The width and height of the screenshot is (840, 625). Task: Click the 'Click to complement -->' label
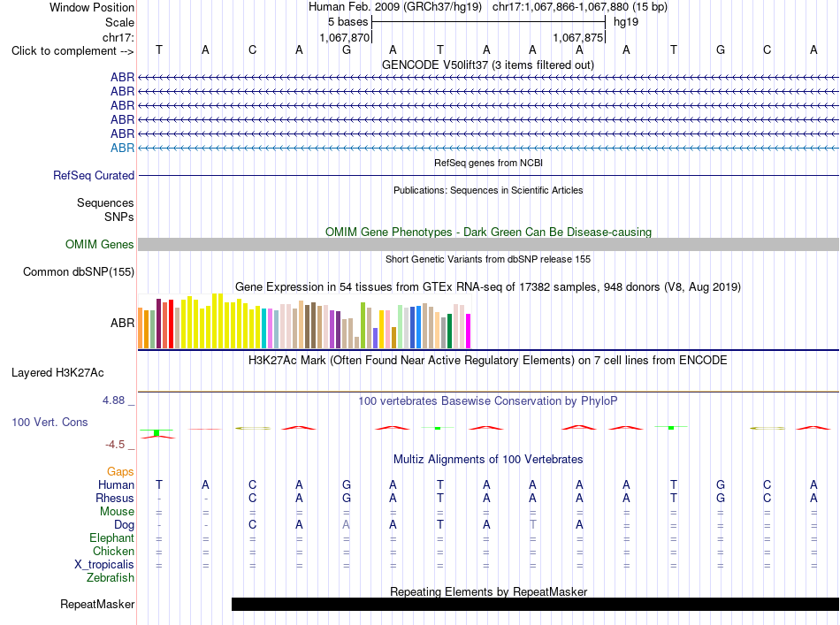tap(73, 51)
